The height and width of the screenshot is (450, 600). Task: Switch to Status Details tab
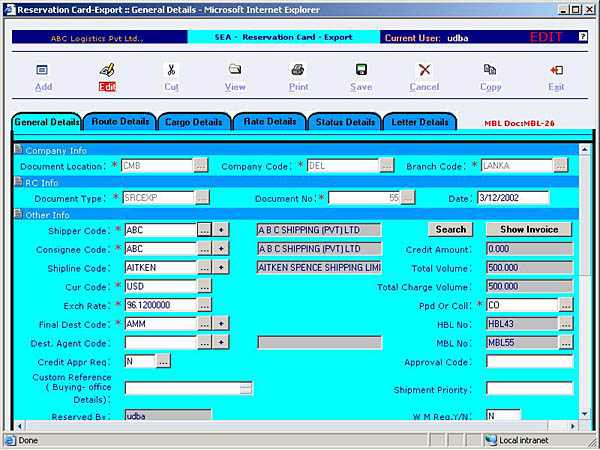coord(345,122)
